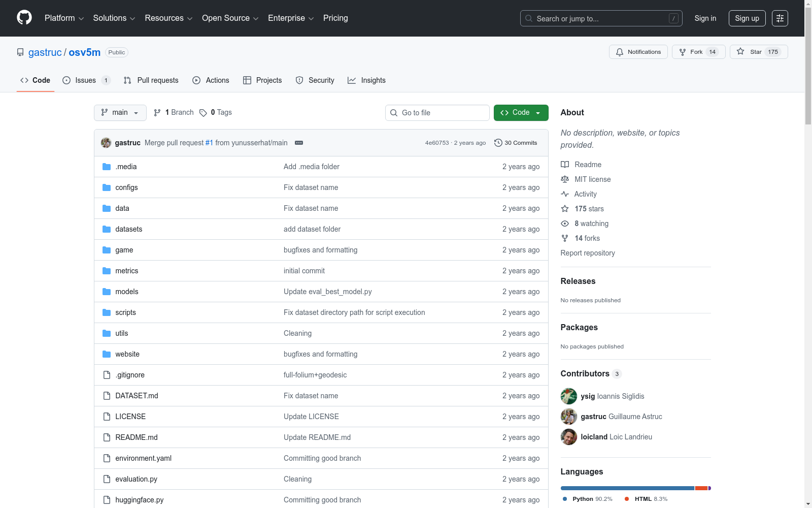Open the Pull requests tab
Image resolution: width=812 pixels, height=508 pixels.
(151, 80)
